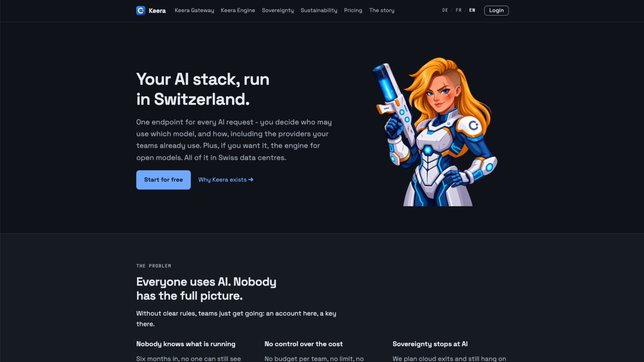Image resolution: width=644 pixels, height=362 pixels.
Task: Follow the Why Keera exists link
Action: (226, 180)
